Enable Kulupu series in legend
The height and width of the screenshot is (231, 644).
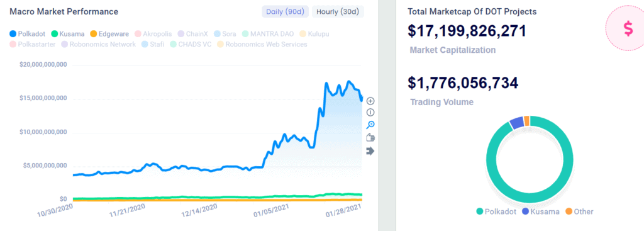(x=314, y=34)
